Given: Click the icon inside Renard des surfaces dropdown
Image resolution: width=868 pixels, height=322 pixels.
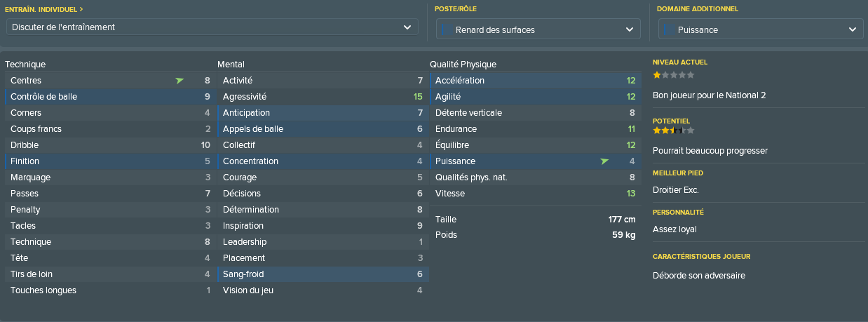Looking at the screenshot, I should click(446, 29).
